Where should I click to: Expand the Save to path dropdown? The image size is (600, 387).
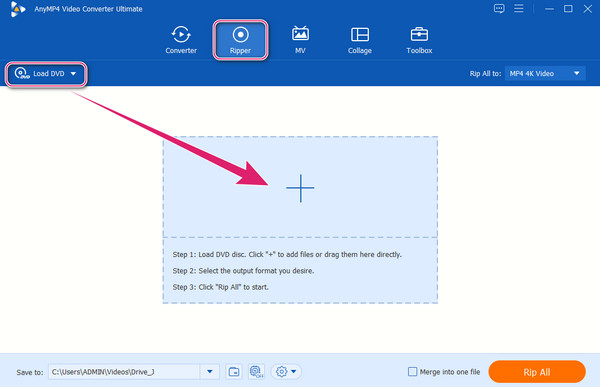pos(210,372)
